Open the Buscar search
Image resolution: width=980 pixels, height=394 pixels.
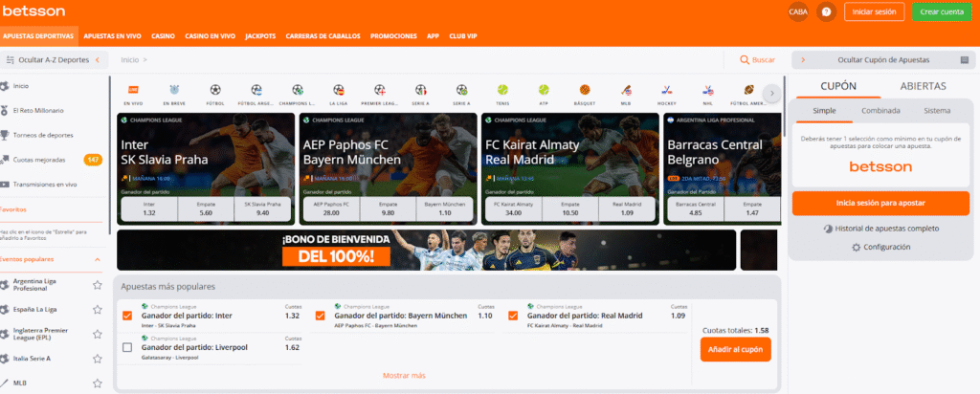pyautogui.click(x=757, y=60)
